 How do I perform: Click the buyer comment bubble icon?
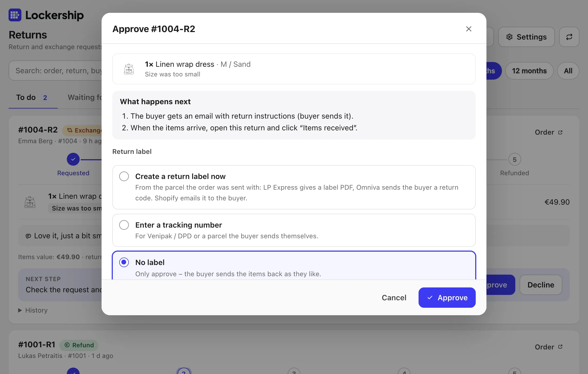point(28,236)
